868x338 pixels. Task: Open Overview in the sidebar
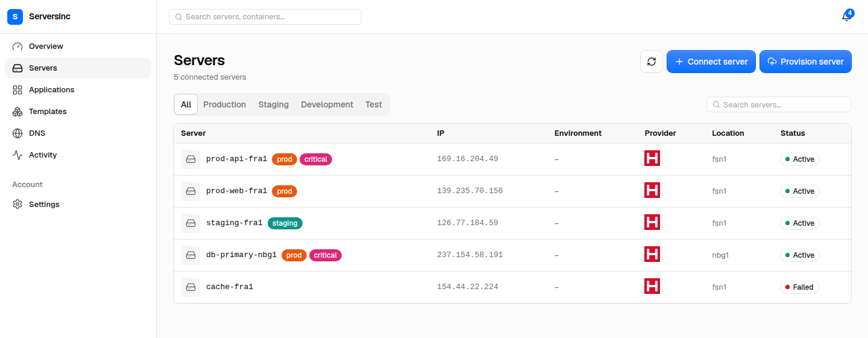tap(78, 46)
